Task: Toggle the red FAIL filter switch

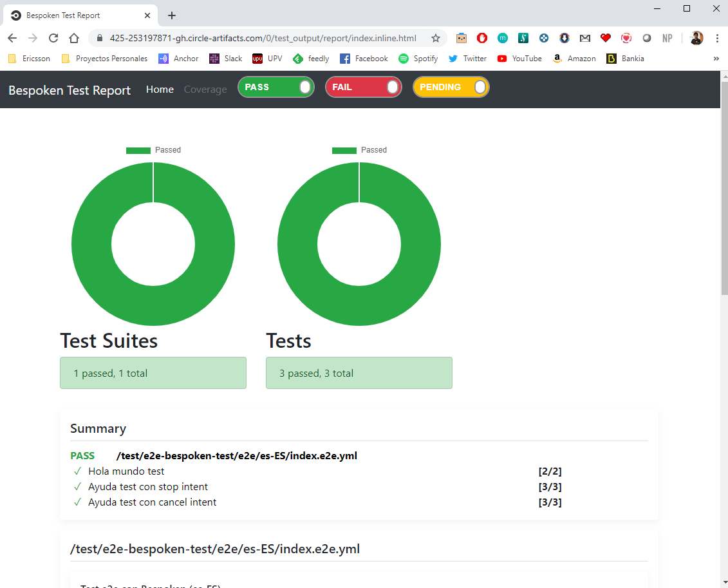Action: click(x=364, y=87)
